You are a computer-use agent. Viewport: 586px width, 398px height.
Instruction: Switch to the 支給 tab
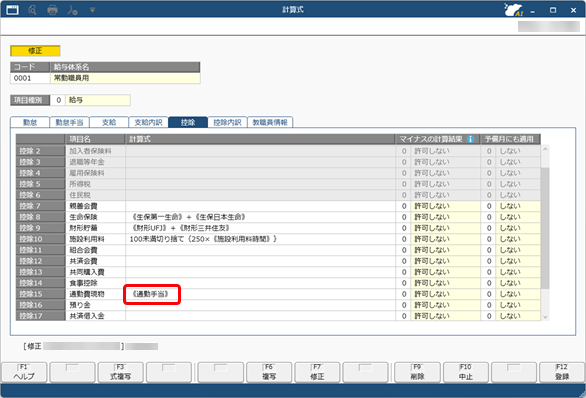[x=109, y=122]
